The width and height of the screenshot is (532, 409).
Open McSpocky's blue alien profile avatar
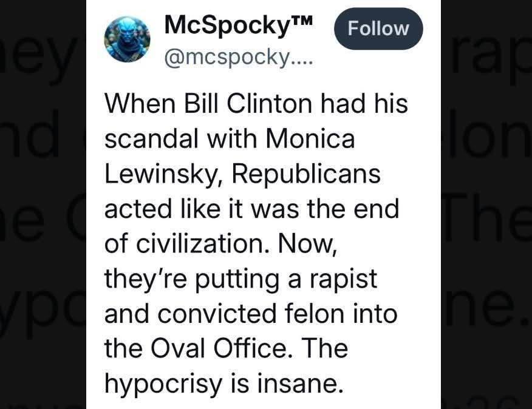[128, 39]
